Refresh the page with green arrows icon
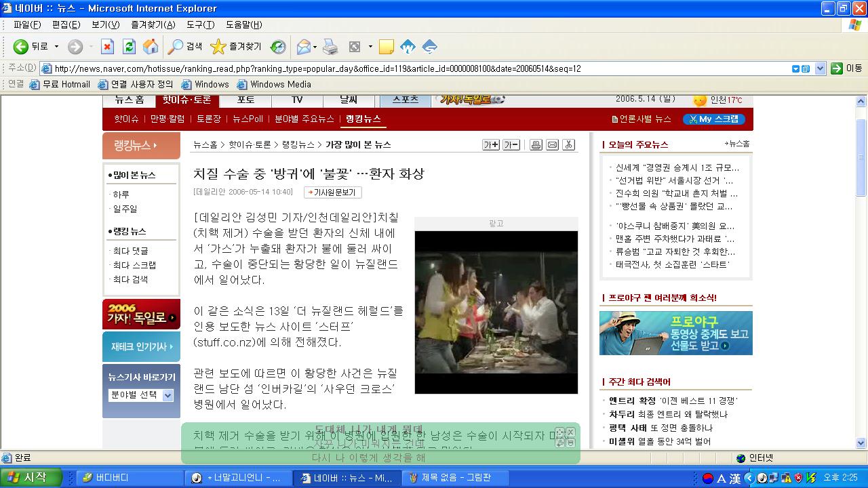868x488 pixels. coord(129,47)
